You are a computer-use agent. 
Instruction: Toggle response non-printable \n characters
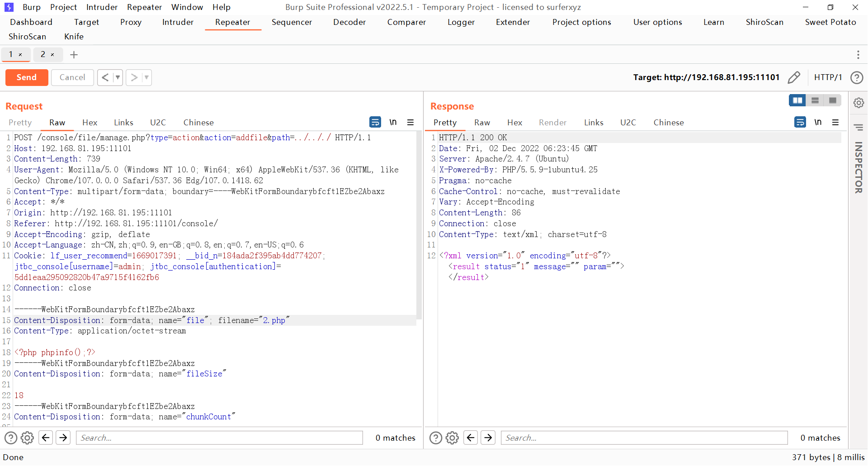click(x=818, y=122)
